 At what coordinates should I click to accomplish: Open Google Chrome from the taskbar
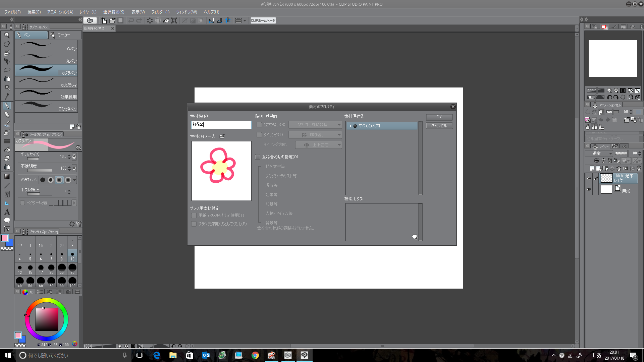[255, 355]
